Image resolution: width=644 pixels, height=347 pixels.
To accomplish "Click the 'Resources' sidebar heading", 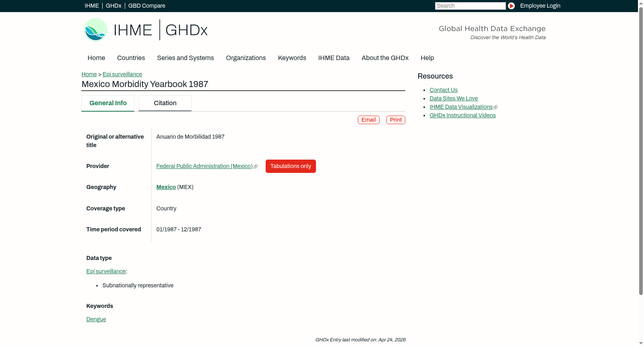I will (x=435, y=76).
